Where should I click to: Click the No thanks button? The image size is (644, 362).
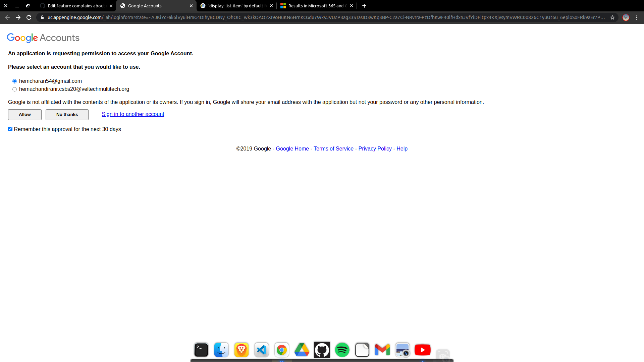(x=67, y=114)
